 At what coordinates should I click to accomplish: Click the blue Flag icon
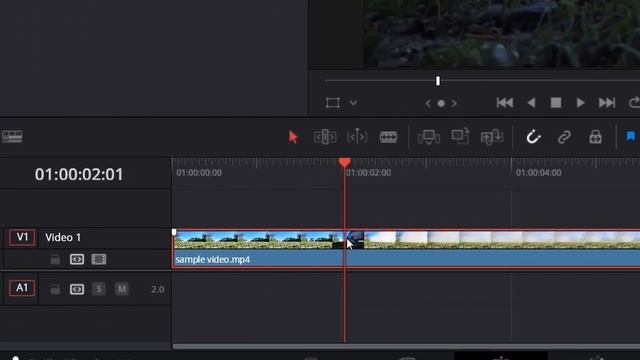click(x=631, y=136)
